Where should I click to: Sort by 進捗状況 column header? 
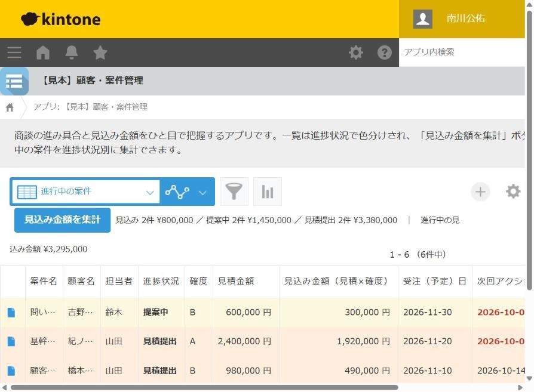point(161,281)
